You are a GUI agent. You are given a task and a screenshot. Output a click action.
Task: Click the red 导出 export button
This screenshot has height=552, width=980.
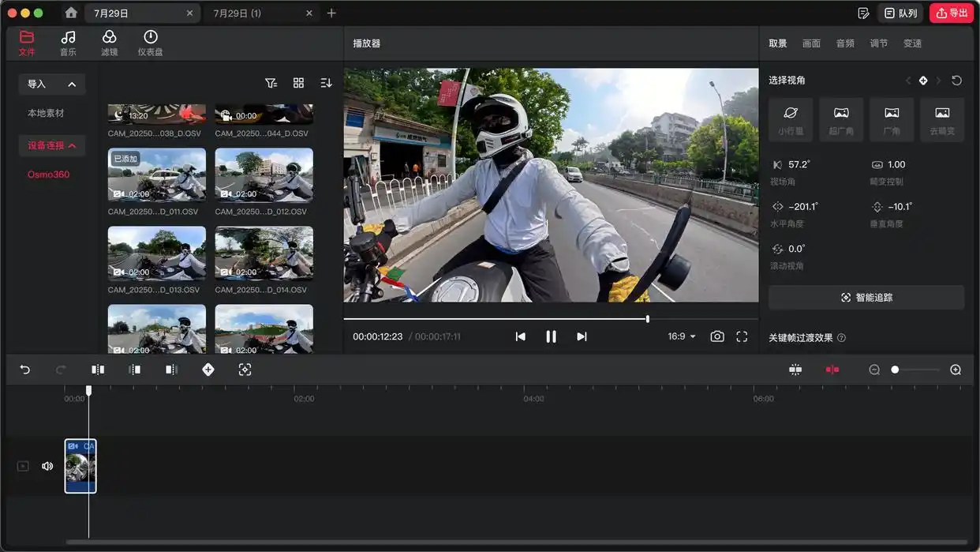pyautogui.click(x=951, y=13)
